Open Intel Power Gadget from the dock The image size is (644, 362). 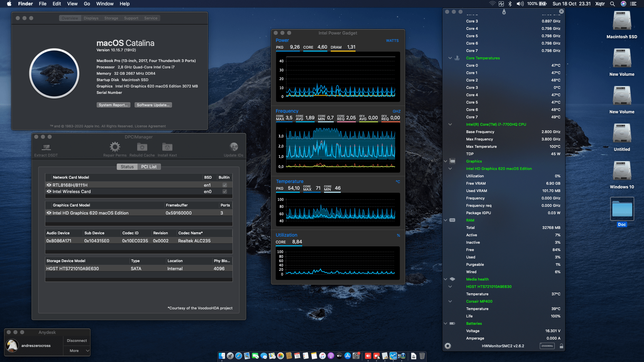point(393,356)
